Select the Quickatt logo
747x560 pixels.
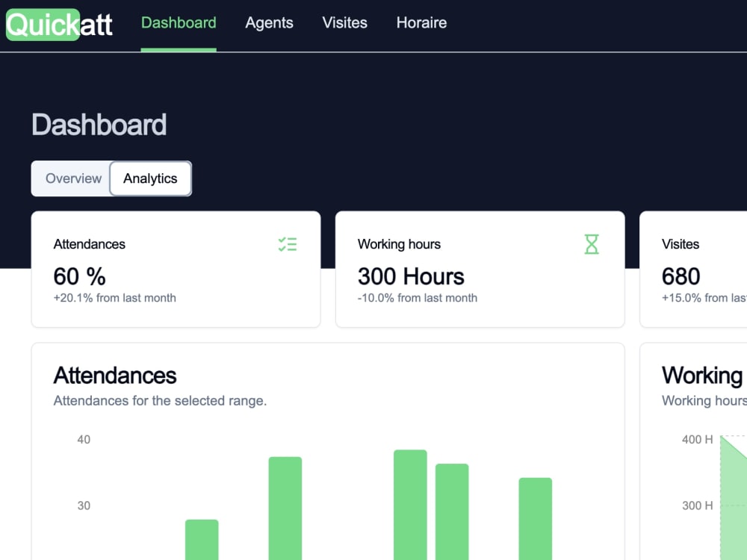[x=58, y=25]
